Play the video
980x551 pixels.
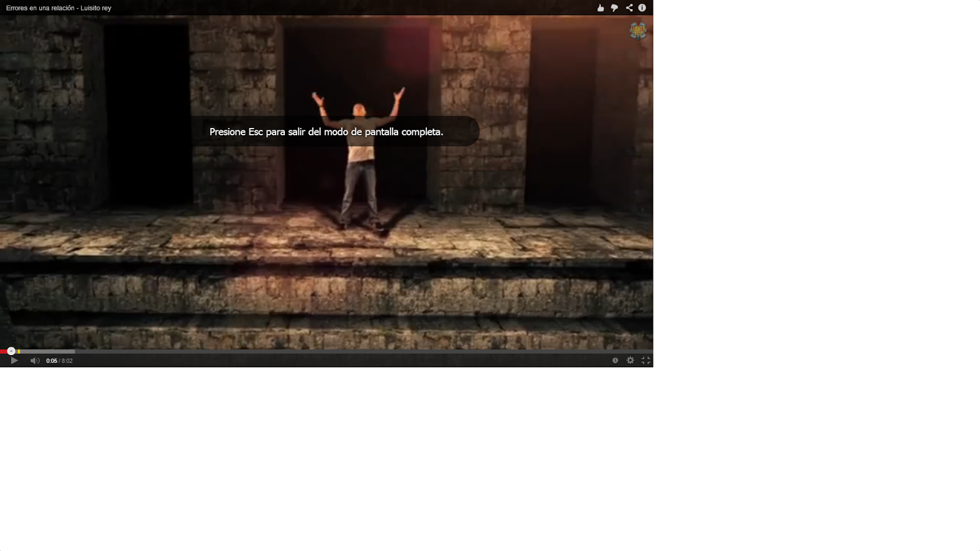tap(14, 361)
